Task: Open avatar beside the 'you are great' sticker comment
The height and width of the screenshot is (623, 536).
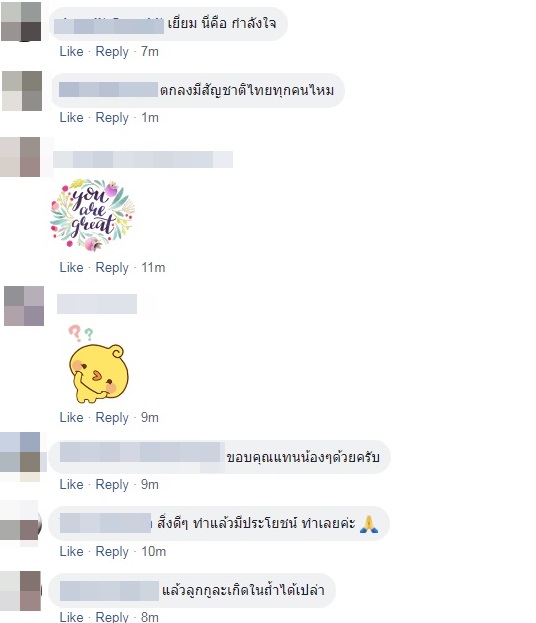Action: click(x=20, y=157)
